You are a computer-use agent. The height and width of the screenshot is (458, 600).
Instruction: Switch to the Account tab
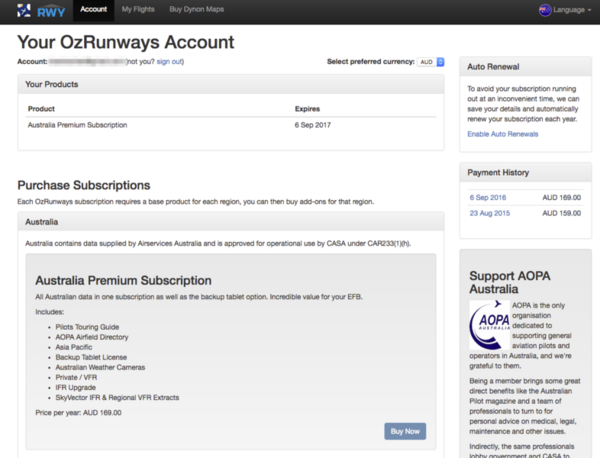pos(92,9)
